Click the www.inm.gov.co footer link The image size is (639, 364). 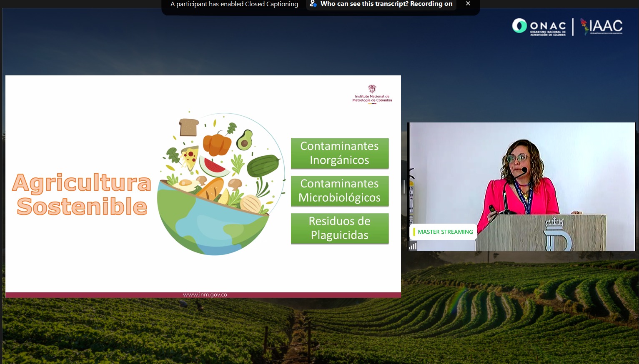coord(205,295)
